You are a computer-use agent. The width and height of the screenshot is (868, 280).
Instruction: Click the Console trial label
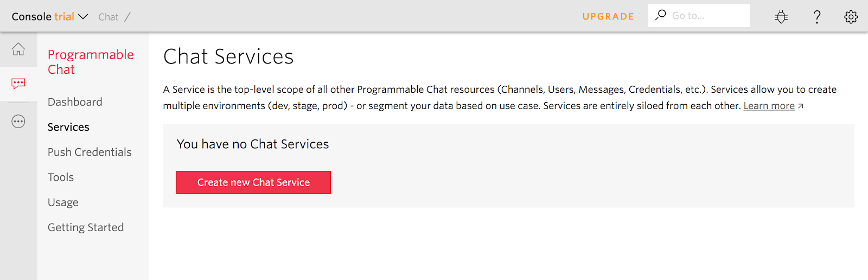(43, 17)
